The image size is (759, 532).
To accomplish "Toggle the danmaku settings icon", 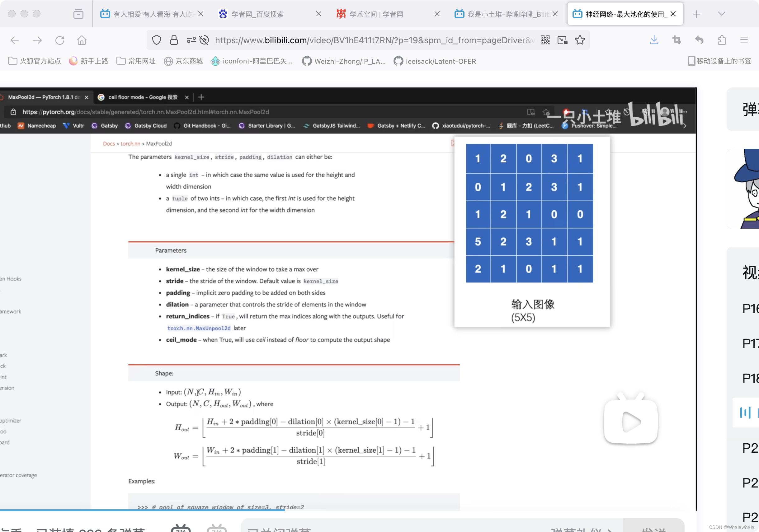I will [217, 528].
